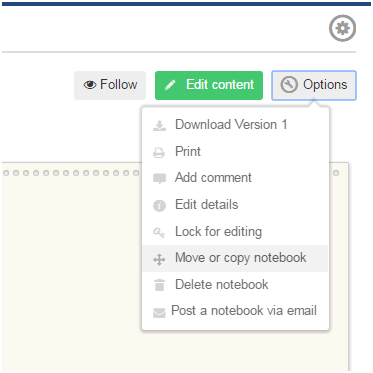The image size is (373, 373).
Task: Click the trash can icon
Action: [159, 285]
